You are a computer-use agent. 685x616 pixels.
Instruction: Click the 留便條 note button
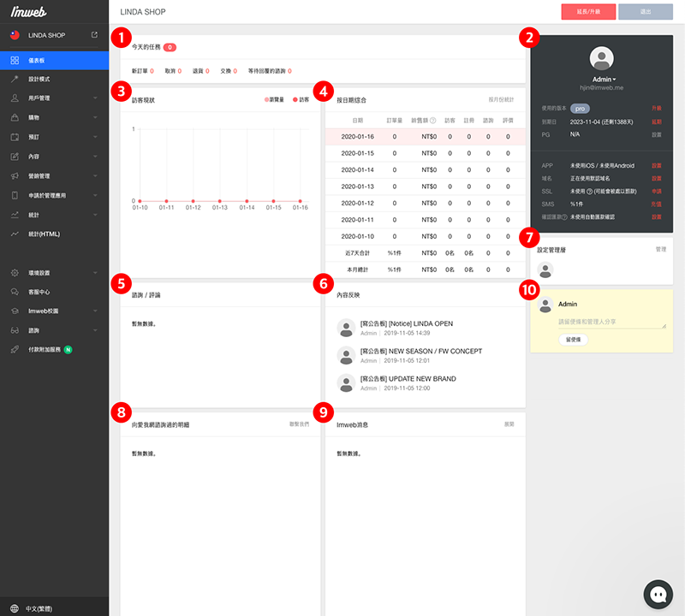point(573,339)
